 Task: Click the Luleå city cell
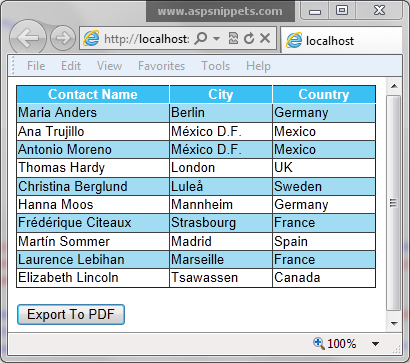[221, 186]
